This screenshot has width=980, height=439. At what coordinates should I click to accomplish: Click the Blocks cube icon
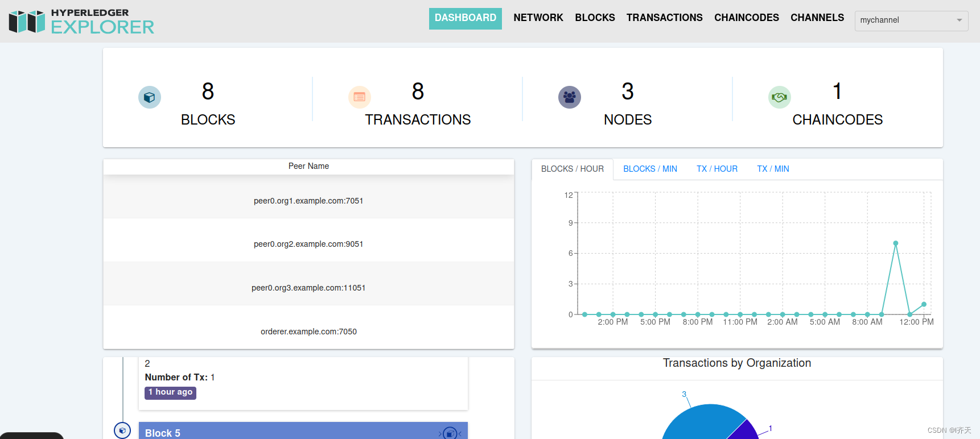tap(150, 97)
